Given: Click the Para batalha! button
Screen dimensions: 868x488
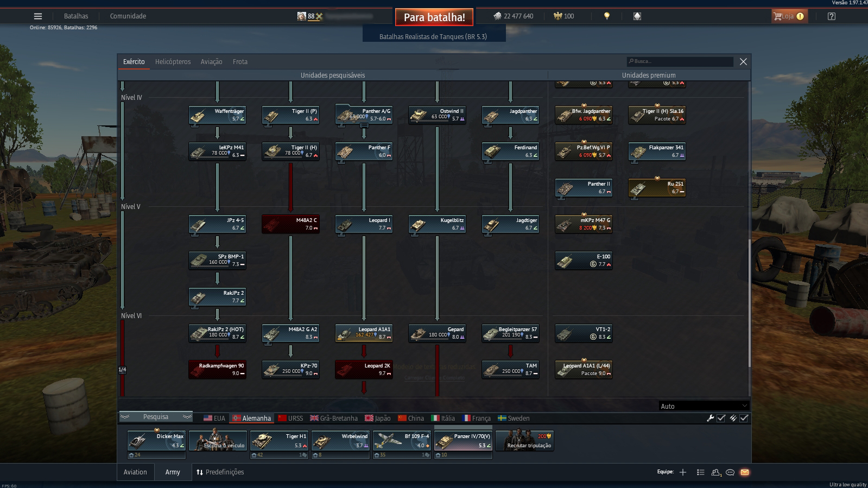Looking at the screenshot, I should [434, 17].
